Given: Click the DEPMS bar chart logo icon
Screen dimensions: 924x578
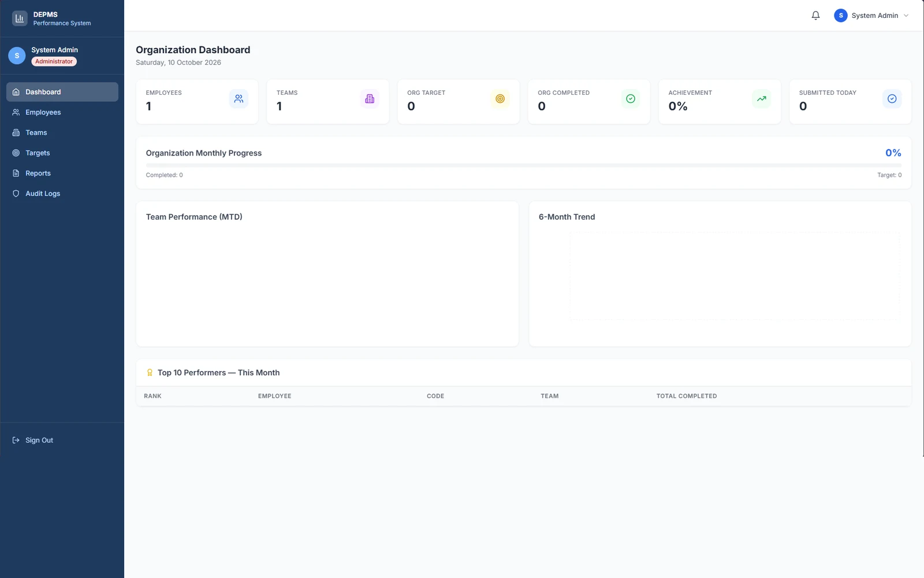Looking at the screenshot, I should click(20, 18).
